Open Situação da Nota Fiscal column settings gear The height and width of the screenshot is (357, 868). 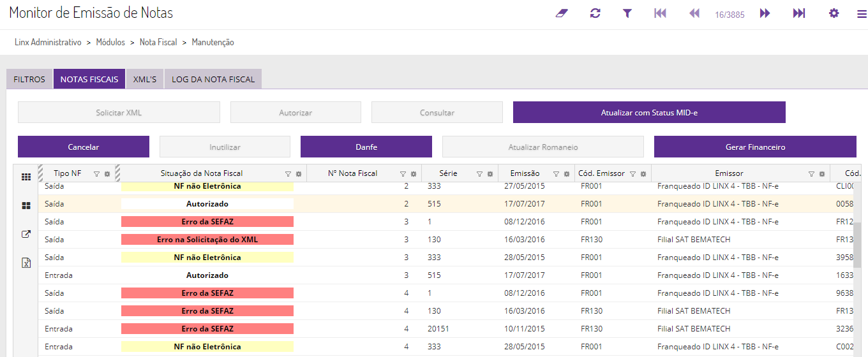click(x=299, y=173)
